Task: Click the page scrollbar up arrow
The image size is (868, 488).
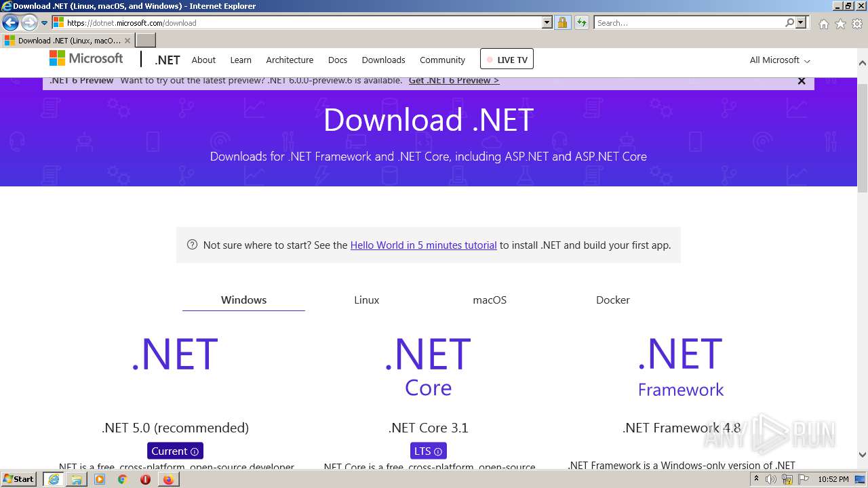Action: [x=863, y=63]
